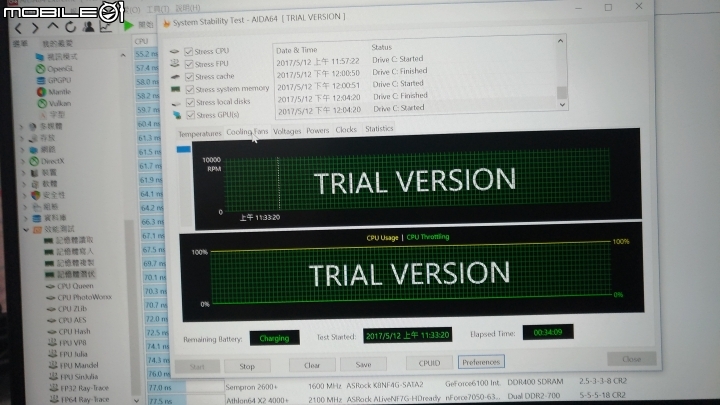The image size is (720, 405).
Task: Click CPU Usage graph legend
Action: click(382, 238)
